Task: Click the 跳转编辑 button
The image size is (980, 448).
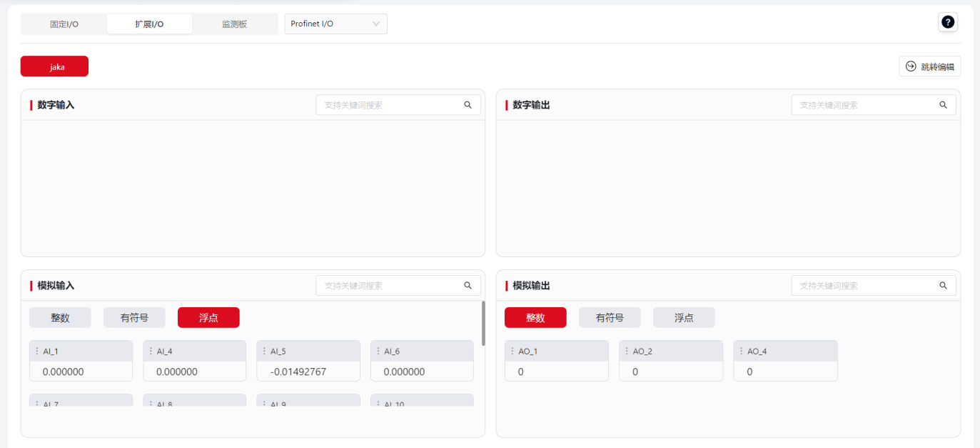Action: [x=929, y=66]
